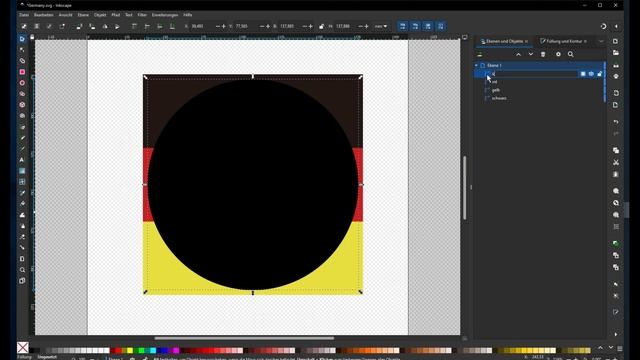
Task: Select the 'rot' object row
Action: tap(539, 82)
